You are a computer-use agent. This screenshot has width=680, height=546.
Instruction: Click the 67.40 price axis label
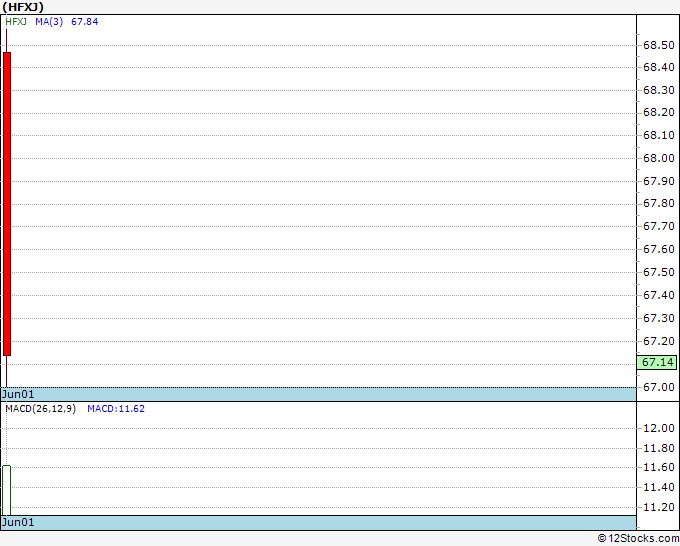[x=658, y=295]
